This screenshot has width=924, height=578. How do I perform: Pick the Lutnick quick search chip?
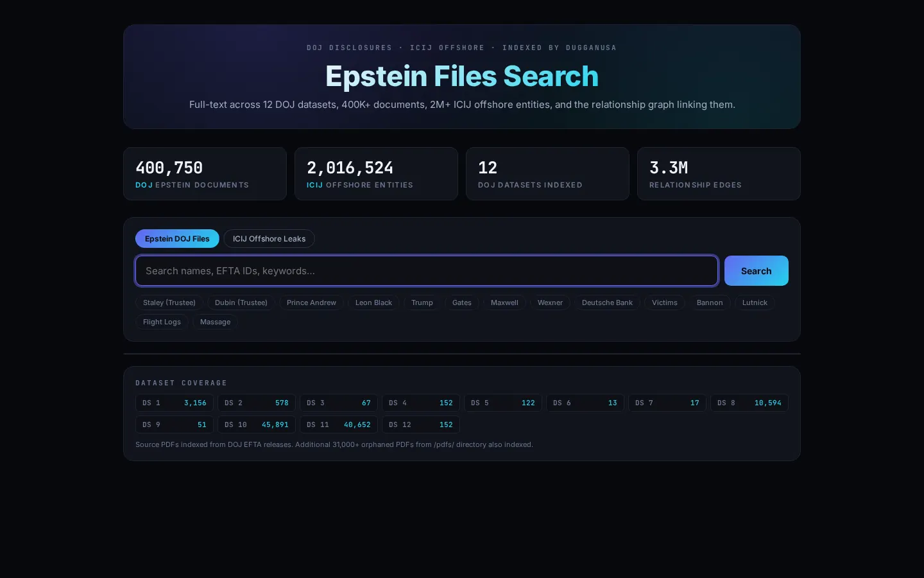click(x=755, y=302)
